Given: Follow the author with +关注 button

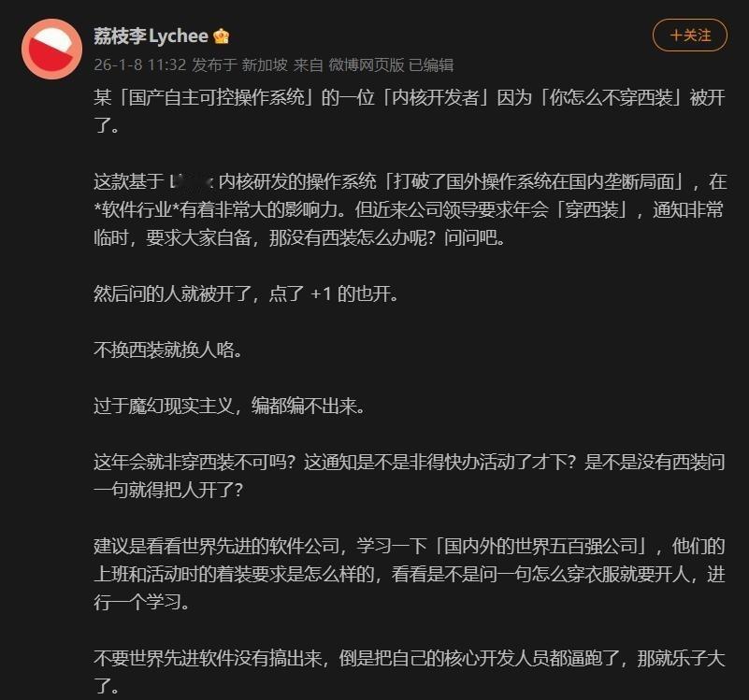Looking at the screenshot, I should click(690, 36).
